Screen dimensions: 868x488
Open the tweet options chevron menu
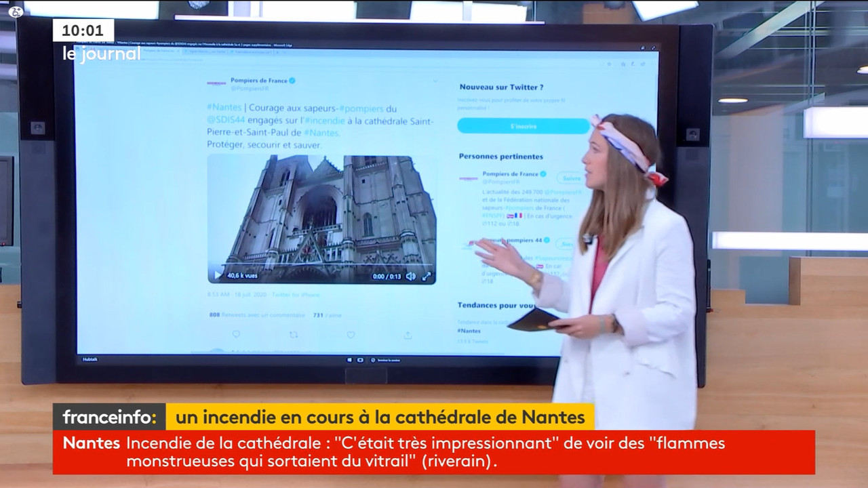click(x=435, y=81)
